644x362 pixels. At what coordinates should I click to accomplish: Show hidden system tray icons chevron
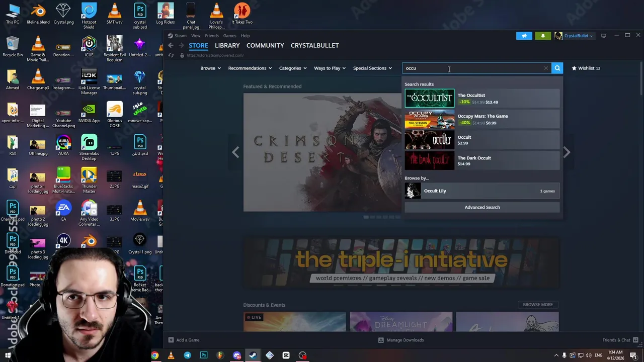point(556,355)
